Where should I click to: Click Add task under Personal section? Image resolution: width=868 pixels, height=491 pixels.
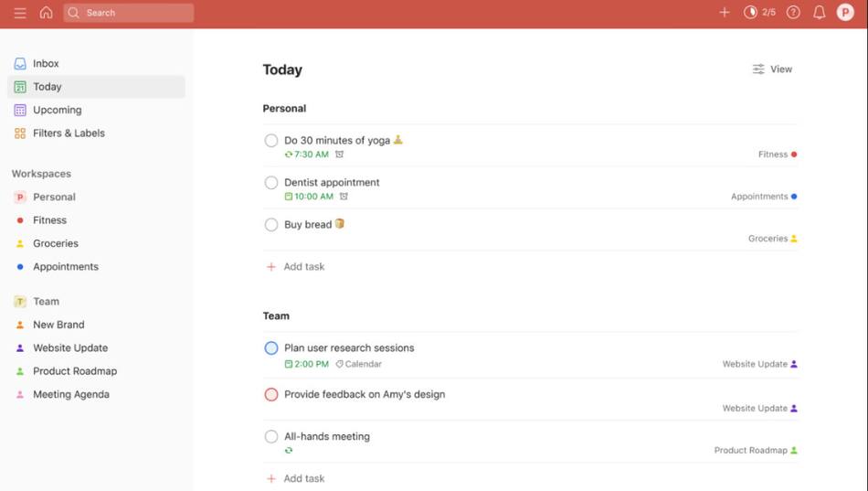303,267
